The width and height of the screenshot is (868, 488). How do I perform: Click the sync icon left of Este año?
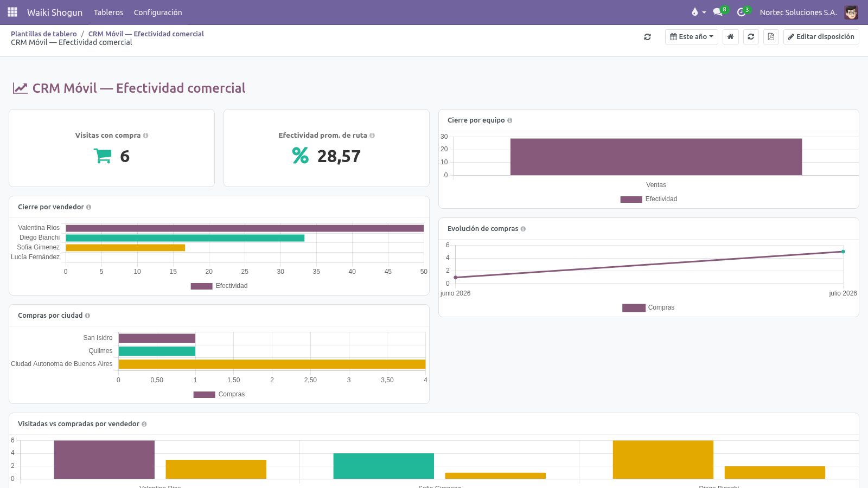647,37
